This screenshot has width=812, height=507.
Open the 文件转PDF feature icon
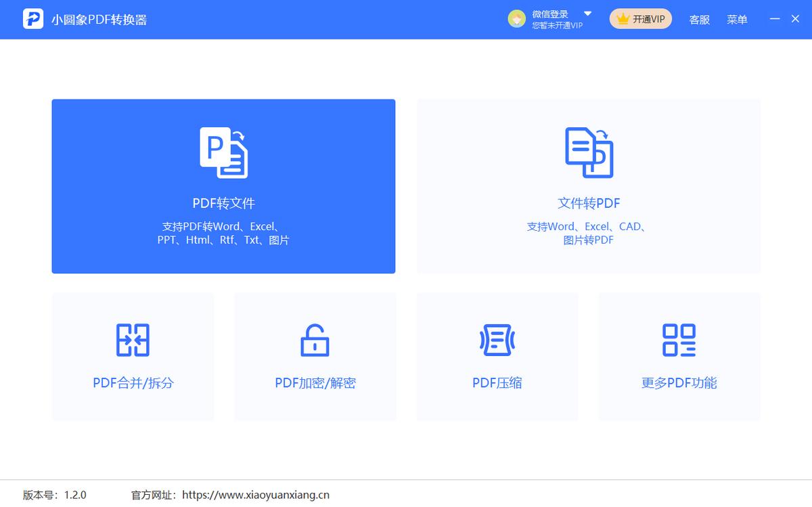pyautogui.click(x=588, y=153)
